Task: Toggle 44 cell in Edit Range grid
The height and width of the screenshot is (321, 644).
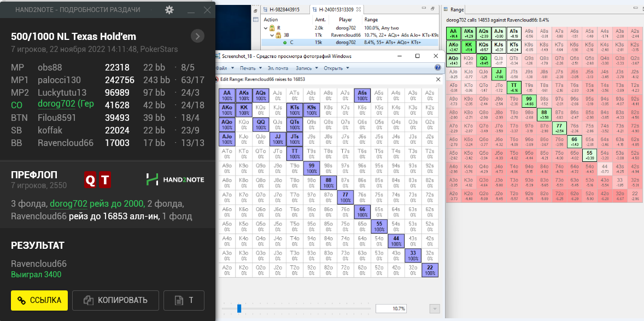Action: tap(396, 241)
